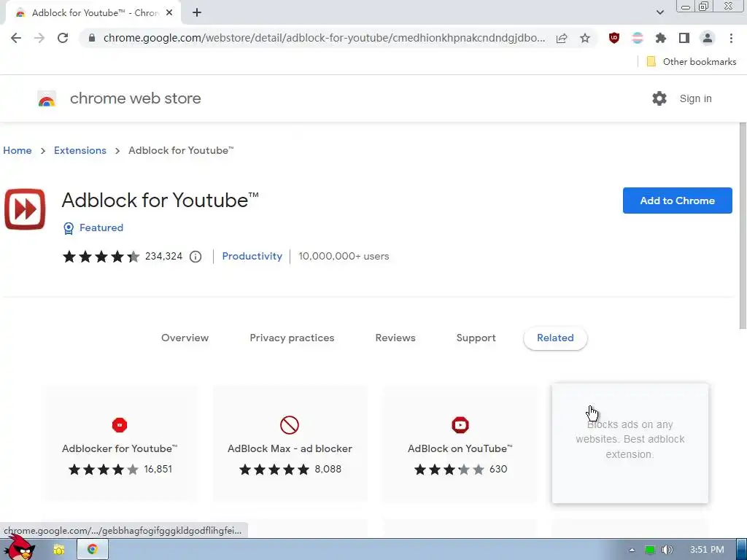Share this page using the share icon
Image resolution: width=747 pixels, height=560 pixels.
tap(562, 38)
